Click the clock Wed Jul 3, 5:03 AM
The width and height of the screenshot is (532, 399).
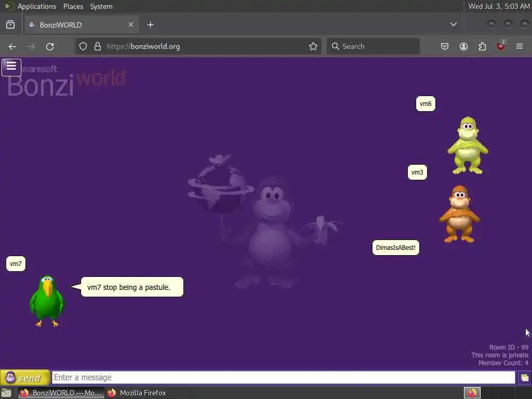coord(499,6)
